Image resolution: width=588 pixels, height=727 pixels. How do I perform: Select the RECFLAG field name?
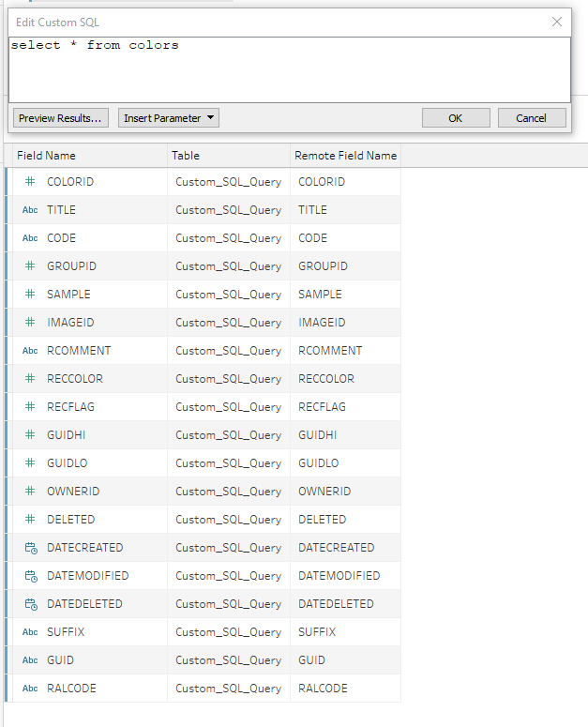[70, 406]
